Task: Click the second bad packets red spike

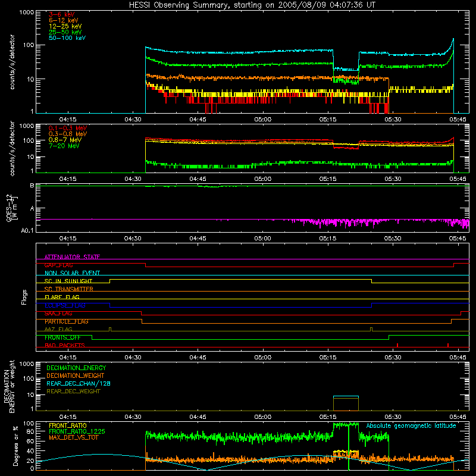Action: (448, 345)
